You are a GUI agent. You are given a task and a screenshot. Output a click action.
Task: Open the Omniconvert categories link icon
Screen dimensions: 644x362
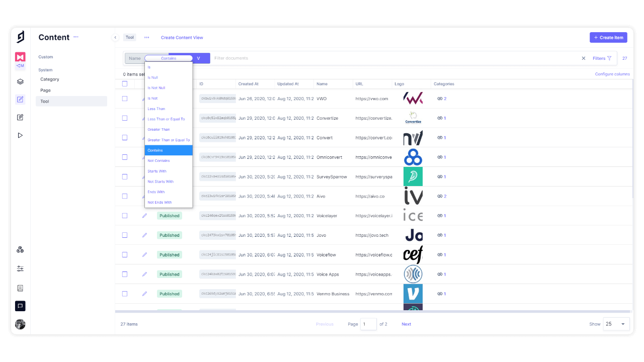[440, 157]
